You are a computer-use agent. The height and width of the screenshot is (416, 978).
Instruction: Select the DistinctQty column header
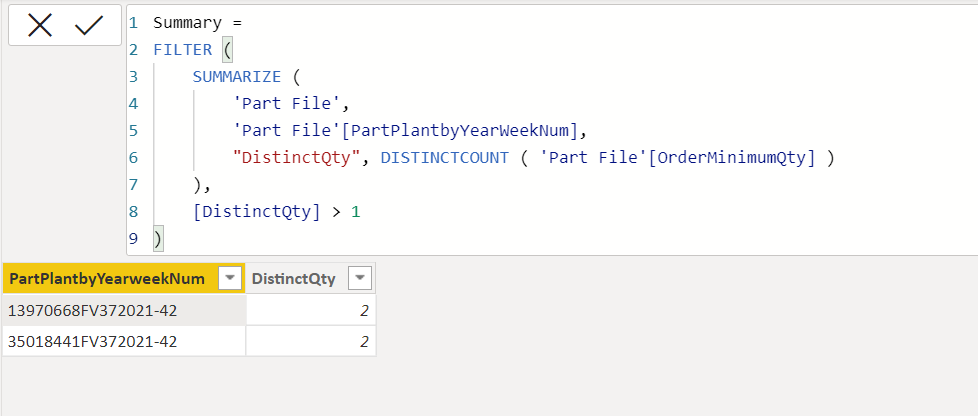[x=311, y=279]
